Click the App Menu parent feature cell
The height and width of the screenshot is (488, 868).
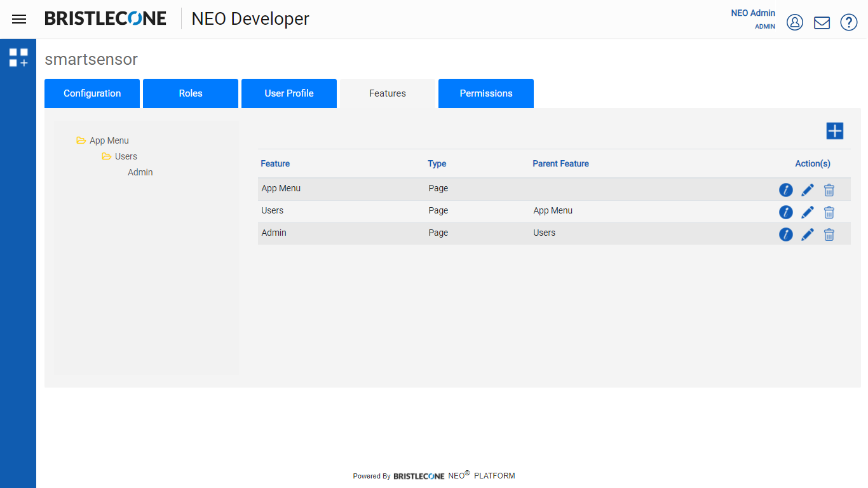point(553,210)
